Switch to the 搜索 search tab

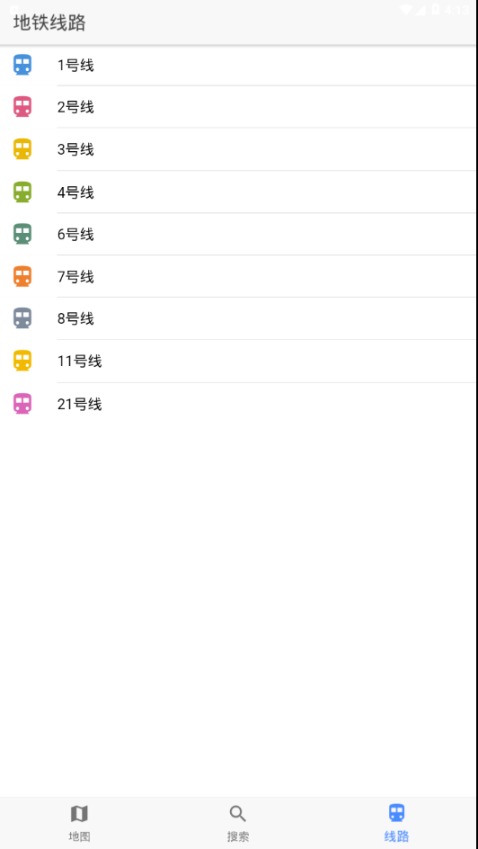[x=238, y=823]
